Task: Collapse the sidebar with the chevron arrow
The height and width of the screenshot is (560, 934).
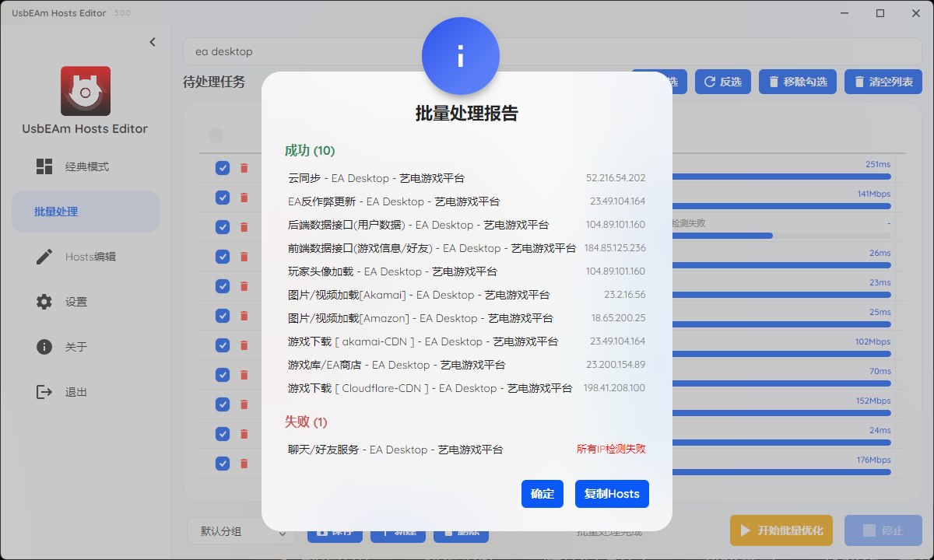Action: (x=153, y=42)
